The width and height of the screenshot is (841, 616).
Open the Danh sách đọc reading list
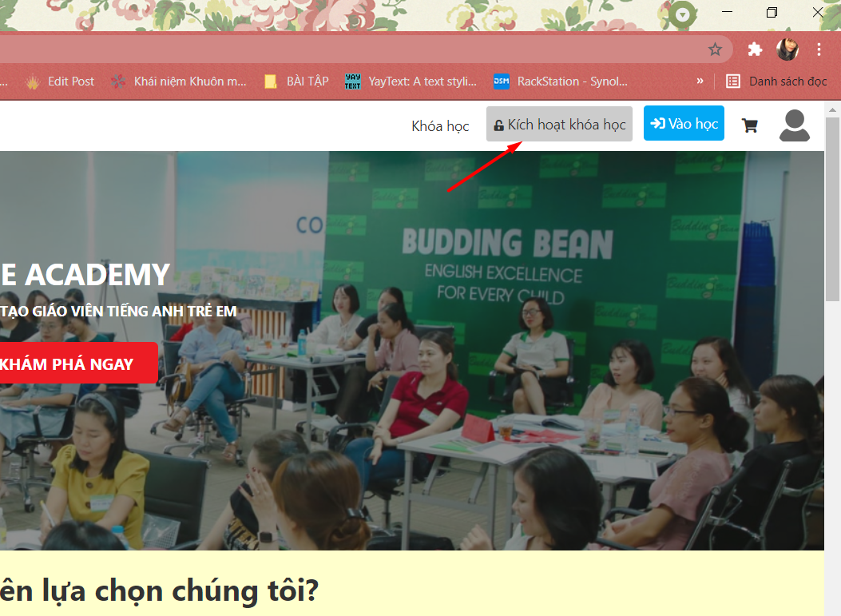[776, 81]
